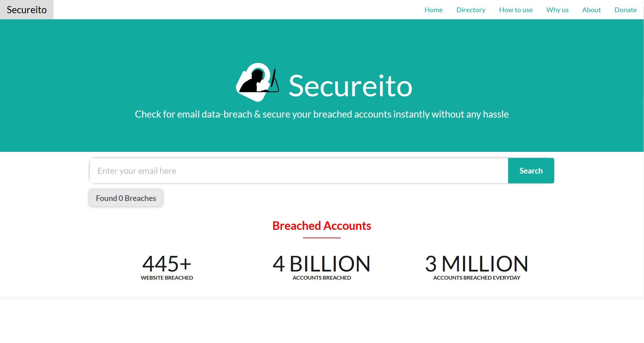Image resolution: width=644 pixels, height=343 pixels.
Task: Click the Donate link
Action: click(625, 10)
